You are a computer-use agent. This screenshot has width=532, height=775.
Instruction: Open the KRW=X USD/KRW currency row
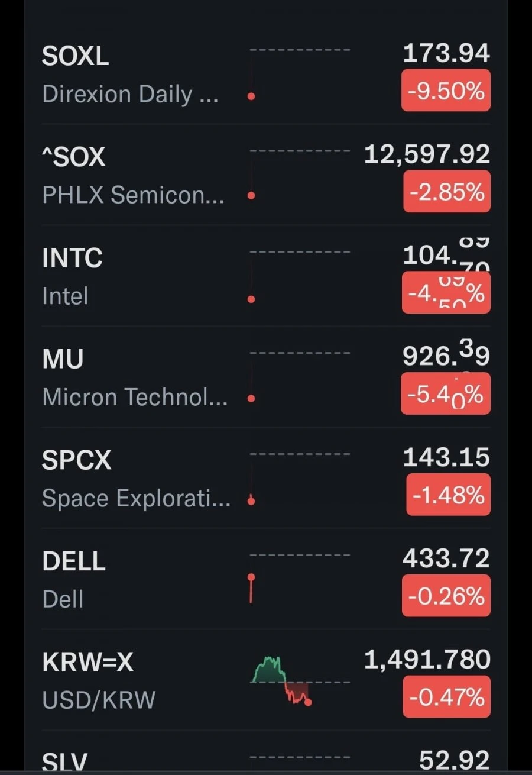click(266, 680)
